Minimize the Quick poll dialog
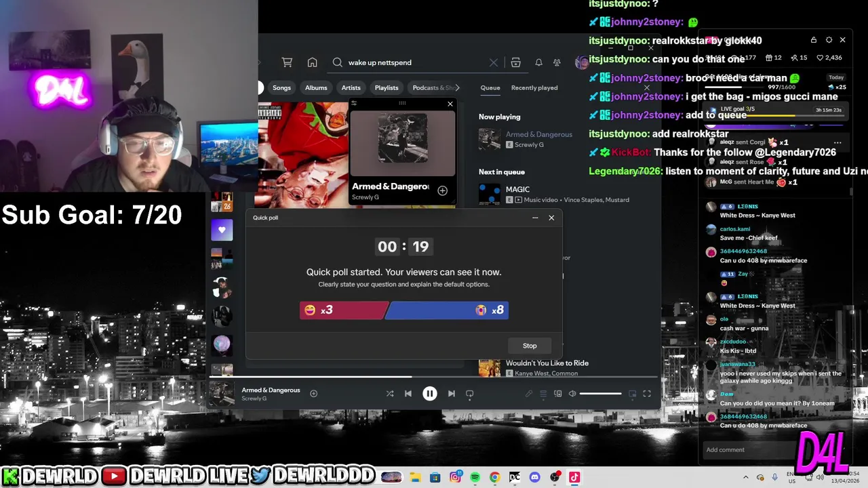Screen dimensions: 868x488 click(535, 218)
